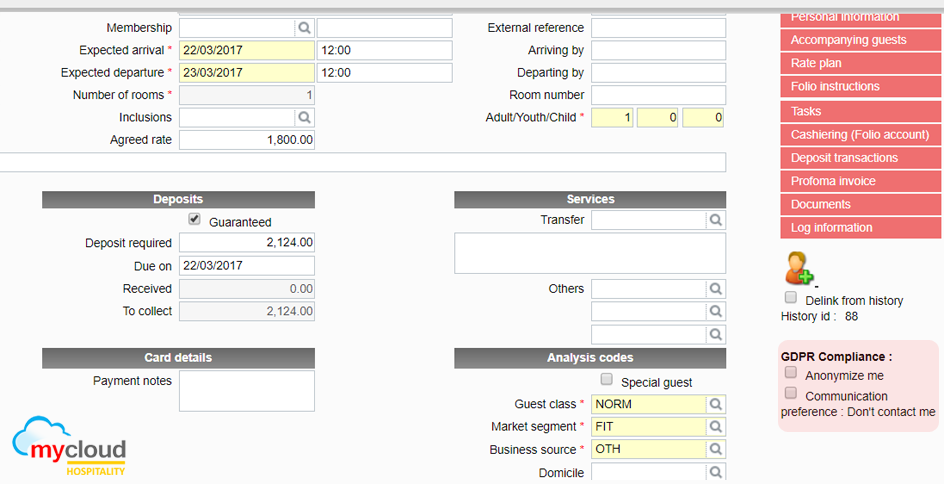Open Cashiering (Folio account) menu item
The height and width of the screenshot is (484, 944).
(x=860, y=134)
